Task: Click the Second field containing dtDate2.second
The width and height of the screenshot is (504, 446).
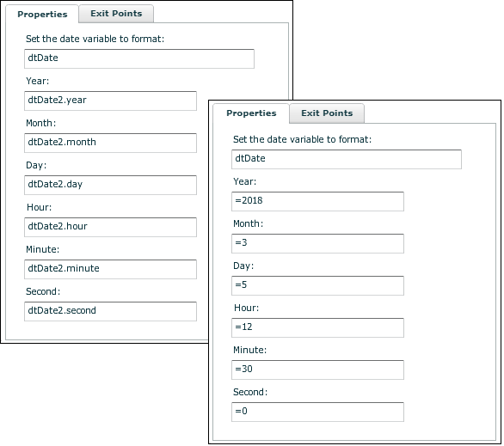Action: click(110, 311)
